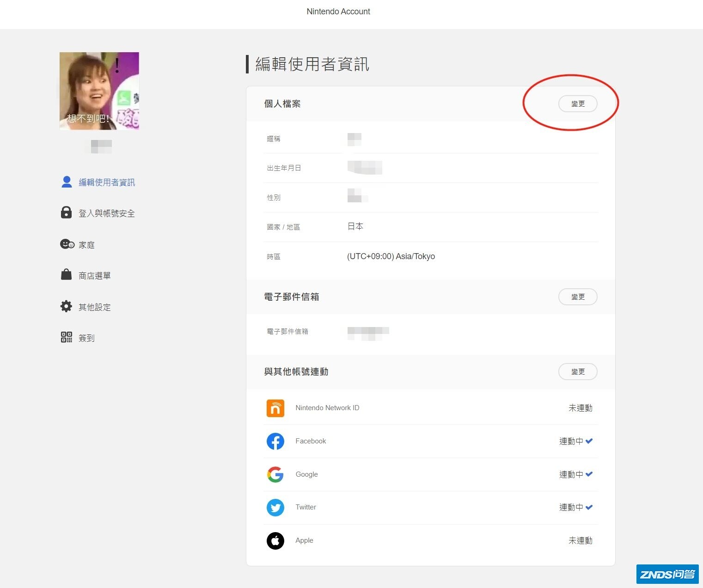Click the Nintendo Account header title
This screenshot has width=703, height=588.
[338, 12]
